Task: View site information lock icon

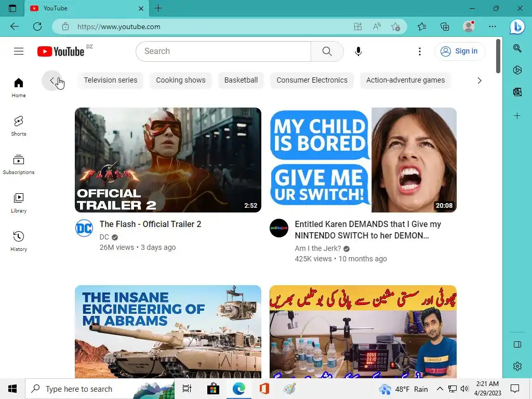Action: 65,26
